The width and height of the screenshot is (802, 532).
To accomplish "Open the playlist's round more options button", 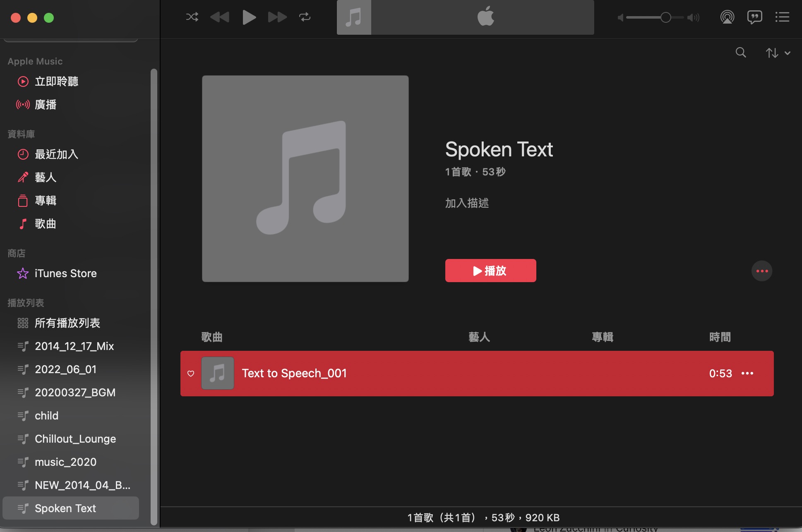I will [x=762, y=271].
